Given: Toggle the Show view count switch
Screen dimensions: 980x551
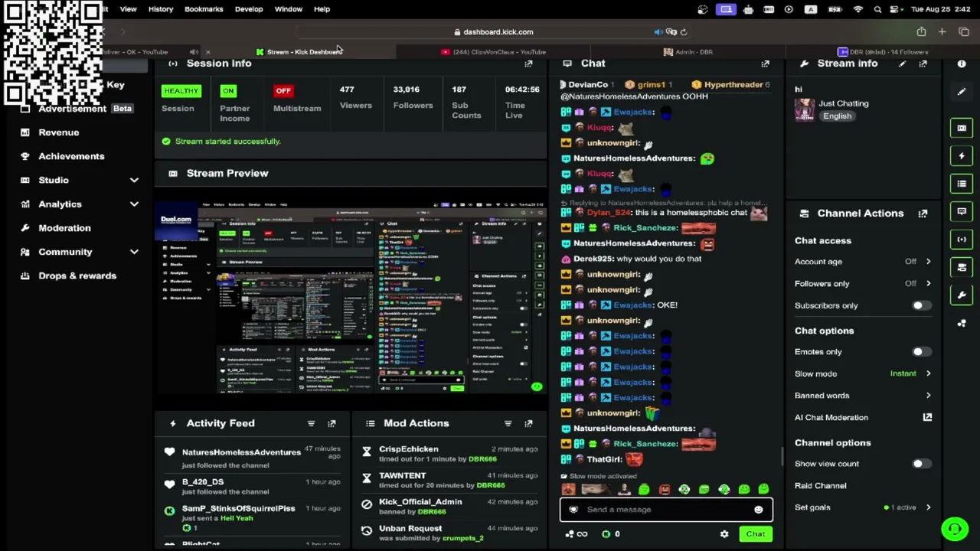Looking at the screenshot, I should coord(921,464).
